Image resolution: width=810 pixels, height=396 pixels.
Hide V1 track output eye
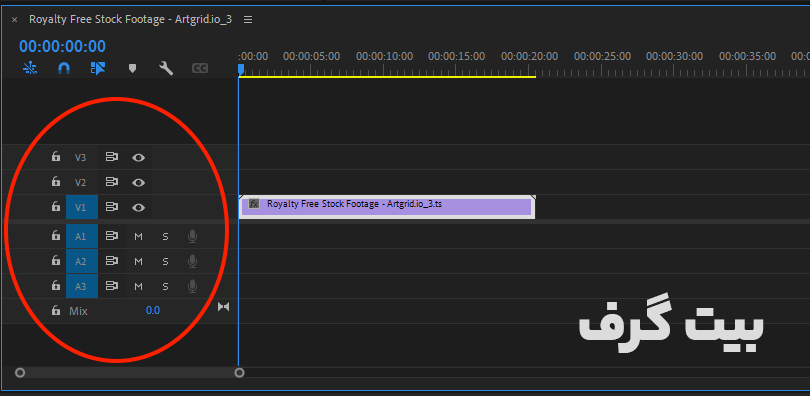pyautogui.click(x=138, y=208)
